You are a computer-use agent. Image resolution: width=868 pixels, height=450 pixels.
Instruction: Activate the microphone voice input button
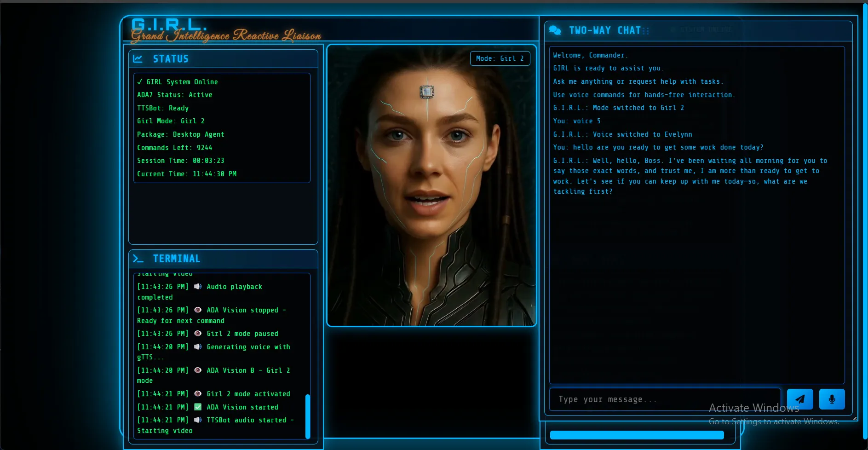pos(832,399)
